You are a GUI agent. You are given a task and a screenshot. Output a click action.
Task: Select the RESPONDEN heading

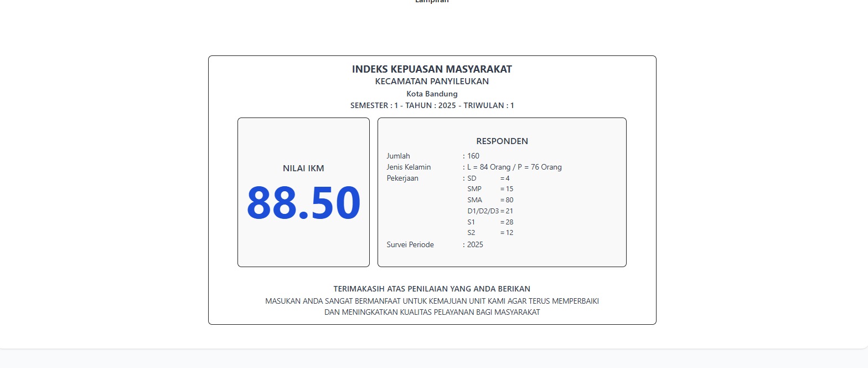(x=502, y=141)
